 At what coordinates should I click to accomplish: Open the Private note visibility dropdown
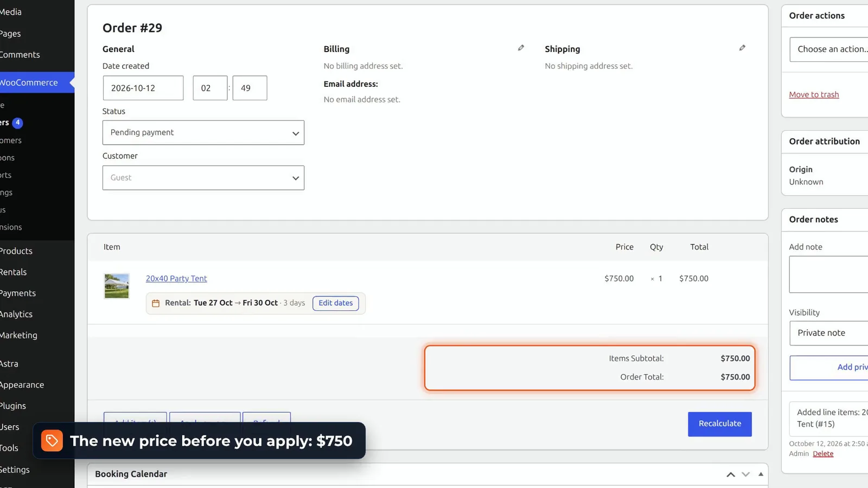coord(829,333)
